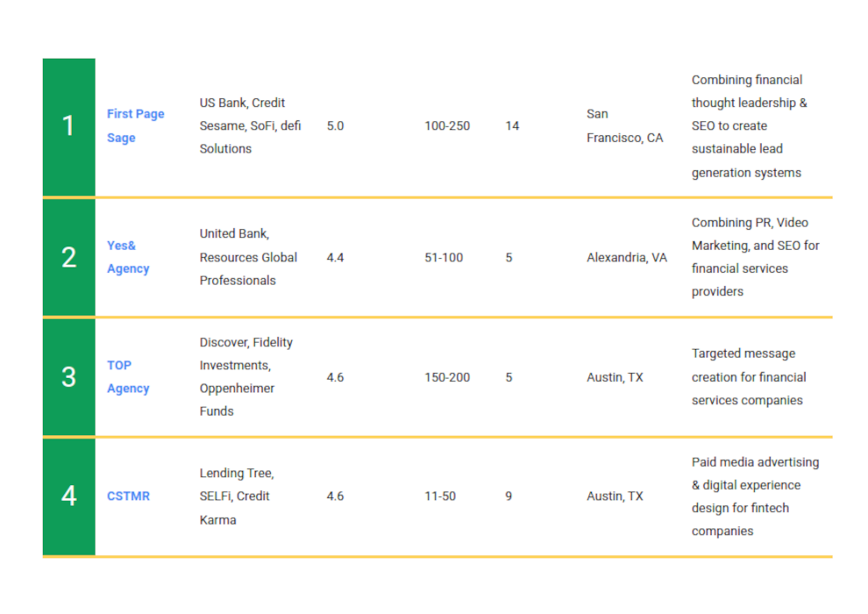The height and width of the screenshot is (614, 868).
Task: Click the value 5 in TOP Agency row
Action: click(509, 377)
